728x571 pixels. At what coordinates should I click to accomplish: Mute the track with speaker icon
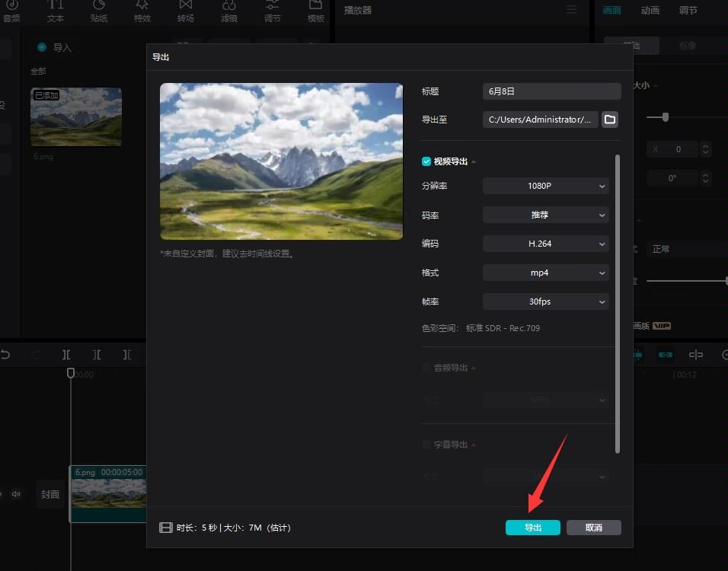[16, 494]
